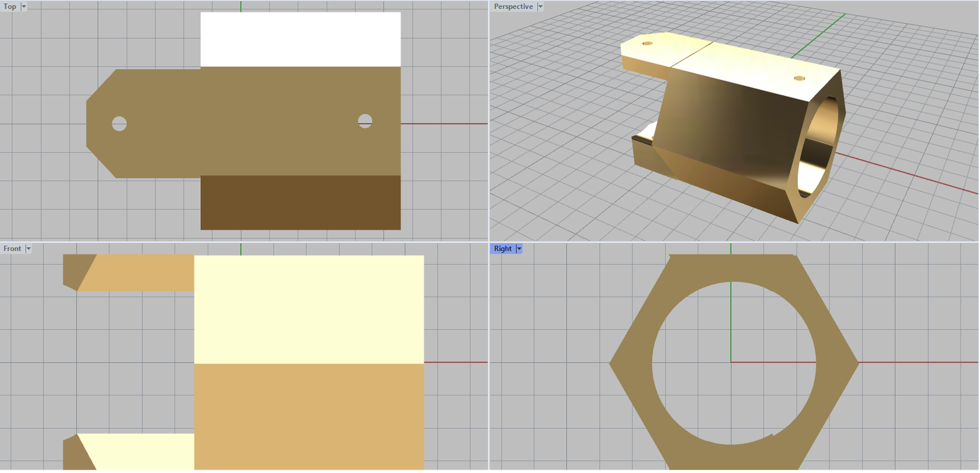
Task: Click the highlighted Right viewport title
Action: (502, 249)
